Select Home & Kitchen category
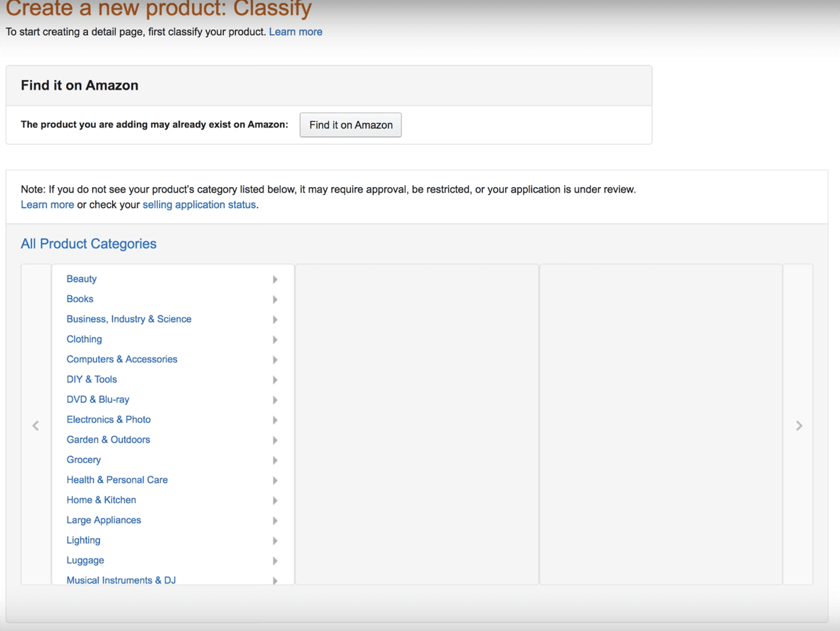This screenshot has width=840, height=631. tap(101, 500)
